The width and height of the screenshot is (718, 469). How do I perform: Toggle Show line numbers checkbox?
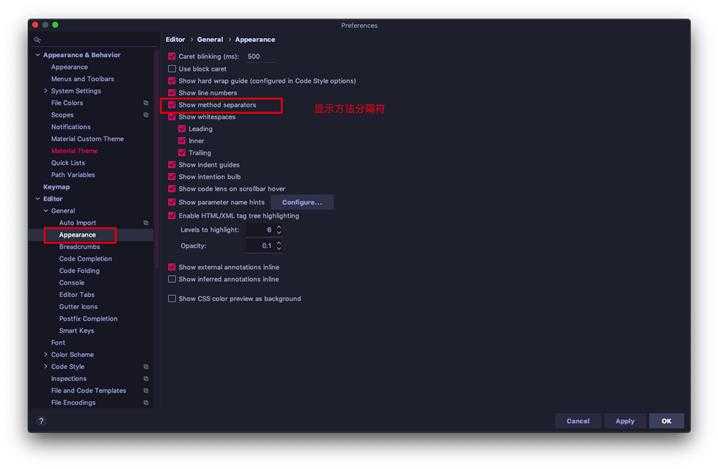[x=172, y=93]
